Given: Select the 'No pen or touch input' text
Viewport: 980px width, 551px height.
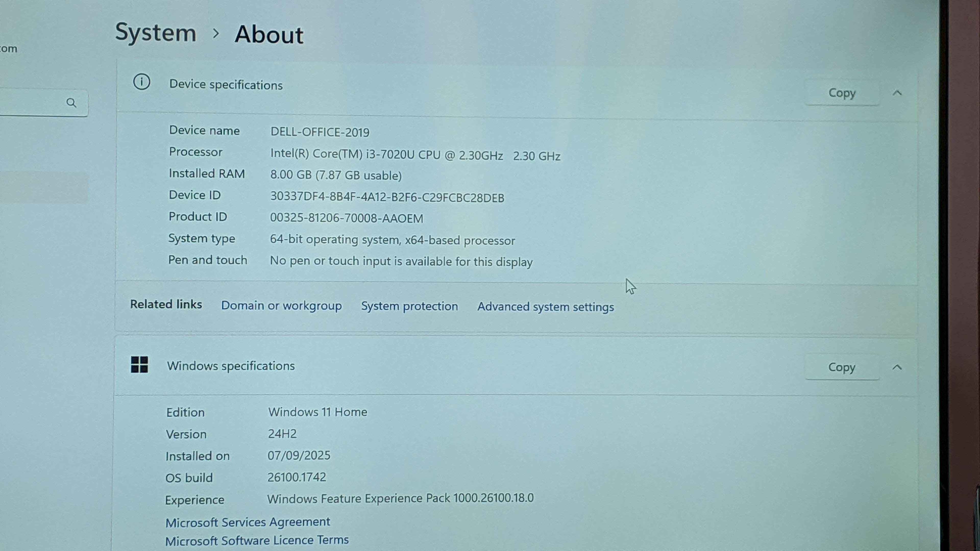Looking at the screenshot, I should click(401, 261).
